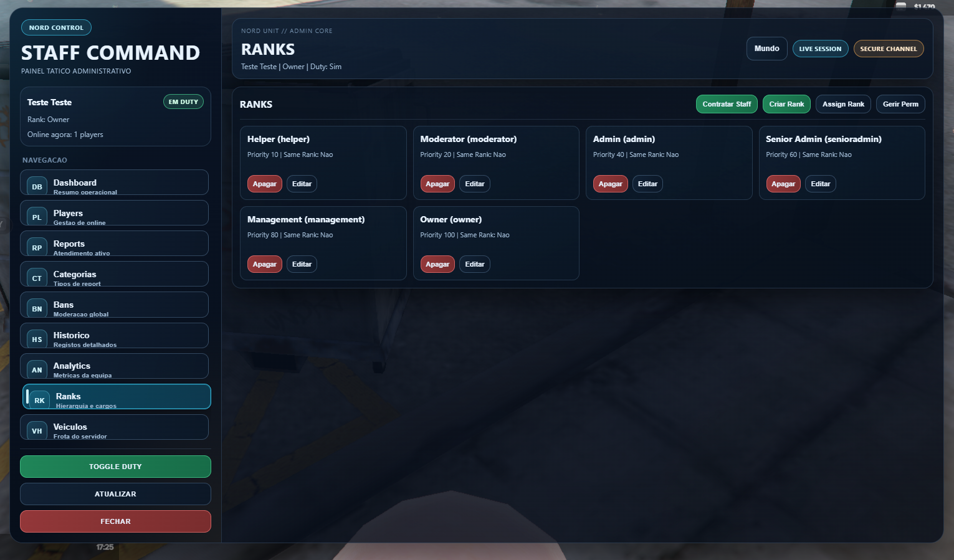The height and width of the screenshot is (560, 954).
Task: Edit the Management rank
Action: click(x=302, y=264)
